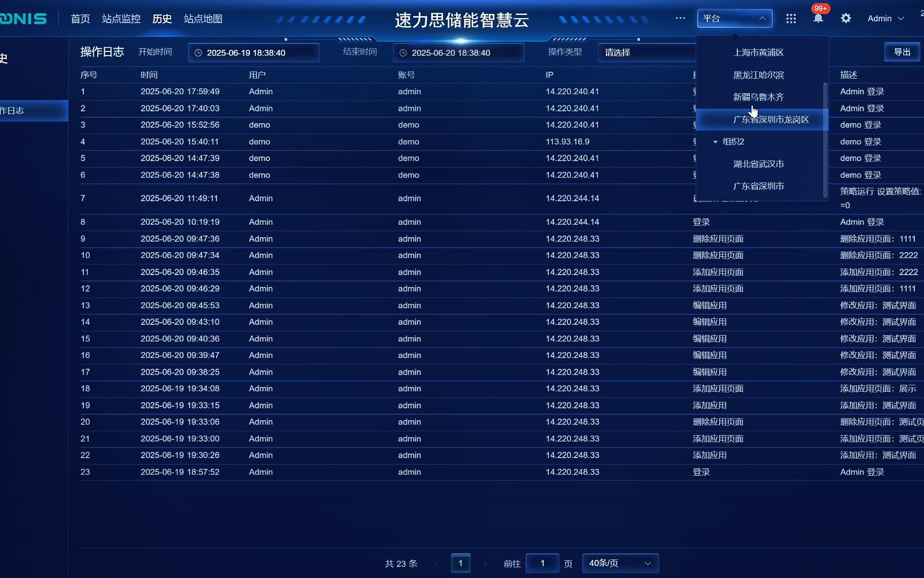
Task: Click the platform dropdown list scrollbar
Action: click(825, 140)
